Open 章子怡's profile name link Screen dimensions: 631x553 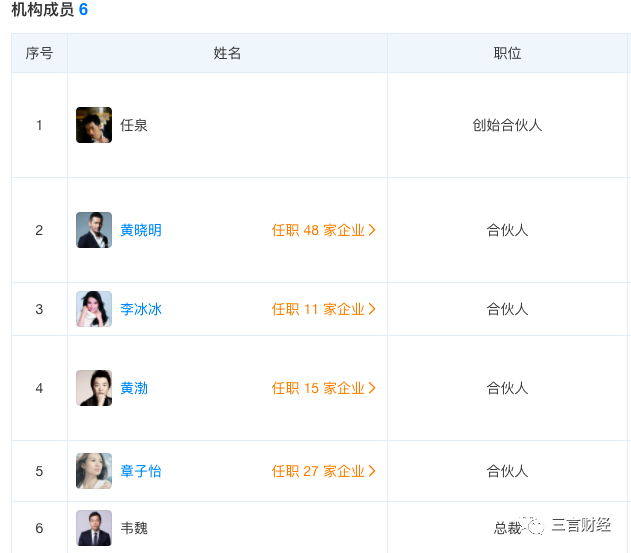pos(141,471)
